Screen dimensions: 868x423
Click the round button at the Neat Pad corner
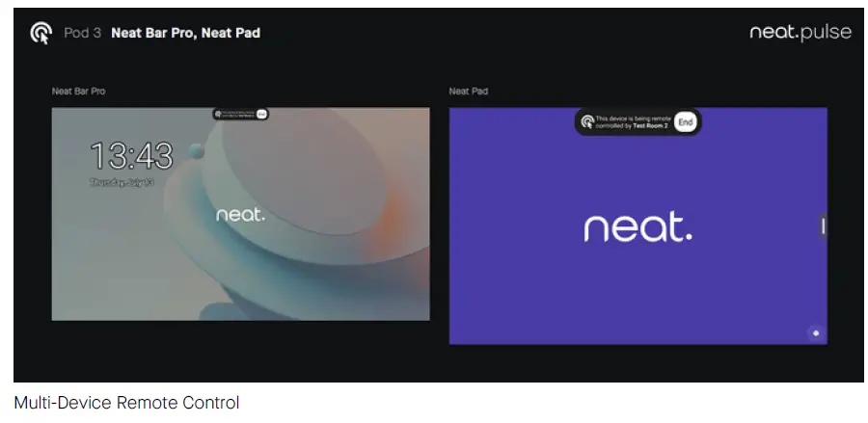pyautogui.click(x=815, y=332)
